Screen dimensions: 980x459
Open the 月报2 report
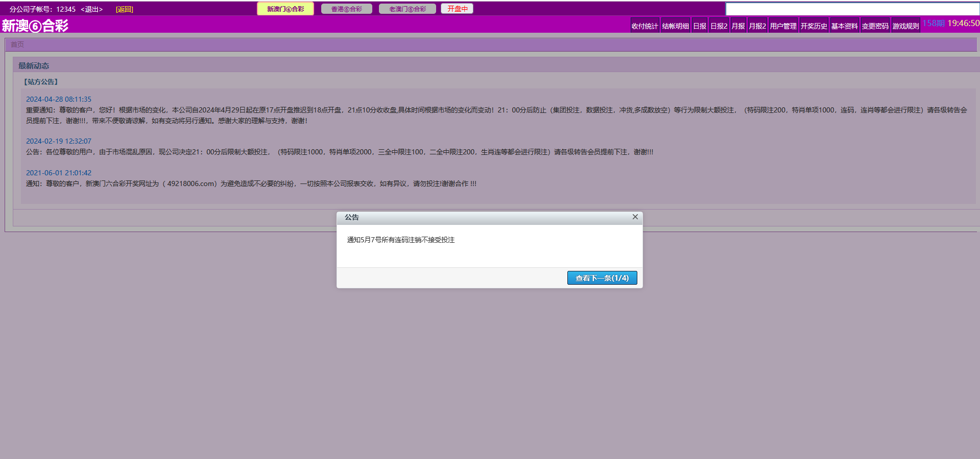click(757, 26)
